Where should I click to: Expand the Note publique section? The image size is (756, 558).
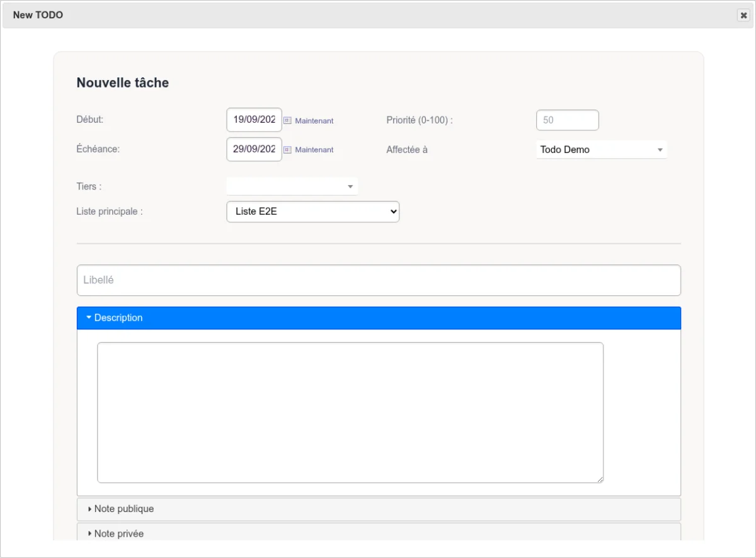point(379,509)
